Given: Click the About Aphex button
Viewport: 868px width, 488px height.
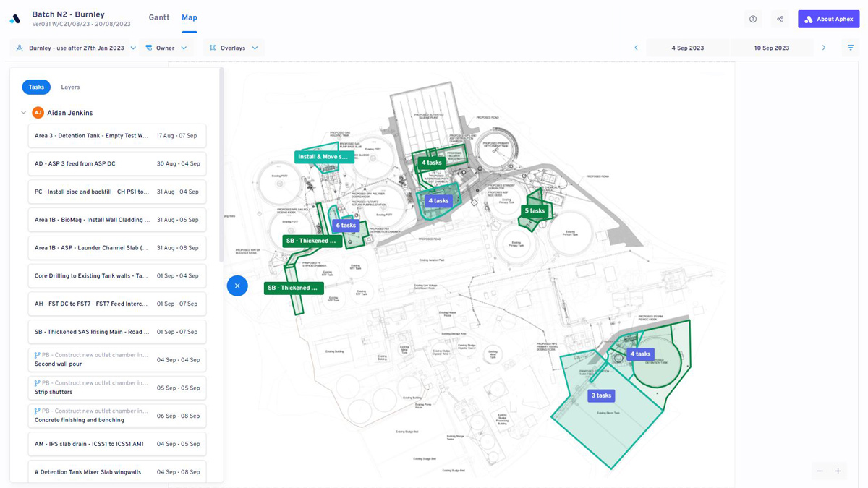Looking at the screenshot, I should 827,18.
